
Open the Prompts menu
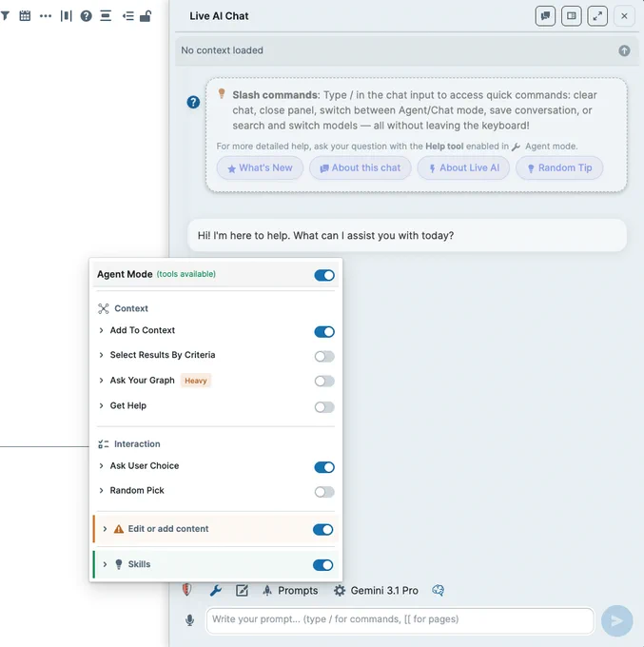coord(290,591)
